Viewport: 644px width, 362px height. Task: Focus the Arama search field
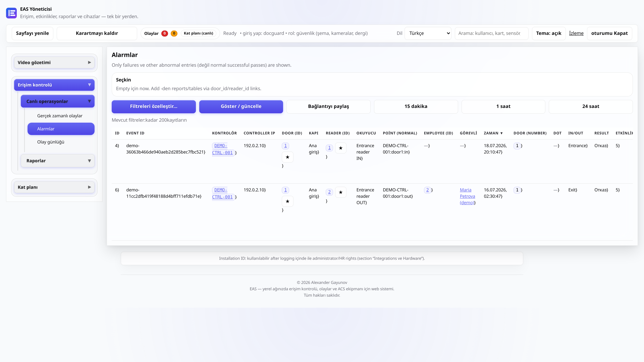point(491,33)
